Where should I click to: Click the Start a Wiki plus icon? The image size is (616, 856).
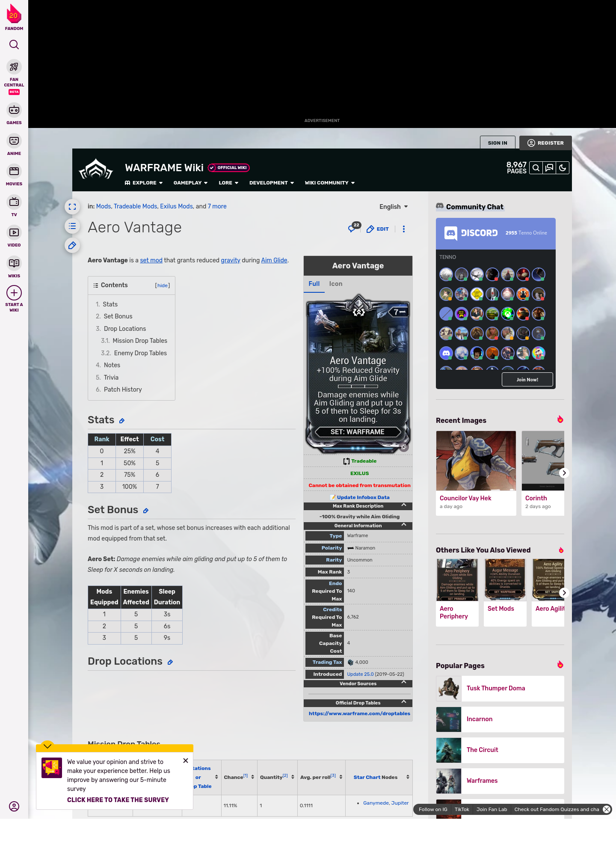tap(14, 293)
